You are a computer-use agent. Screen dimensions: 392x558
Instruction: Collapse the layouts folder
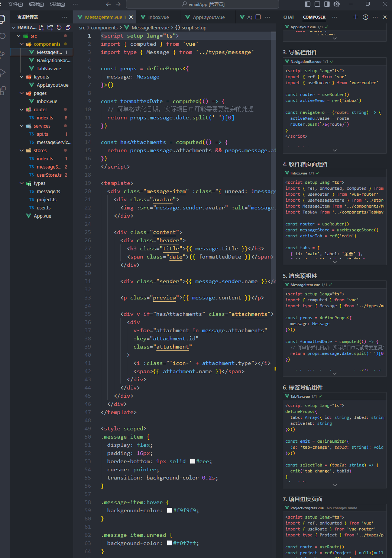(x=22, y=77)
